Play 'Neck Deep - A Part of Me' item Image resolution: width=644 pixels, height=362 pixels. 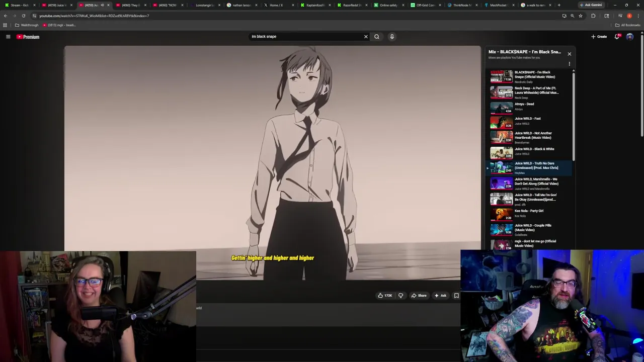[529, 93]
